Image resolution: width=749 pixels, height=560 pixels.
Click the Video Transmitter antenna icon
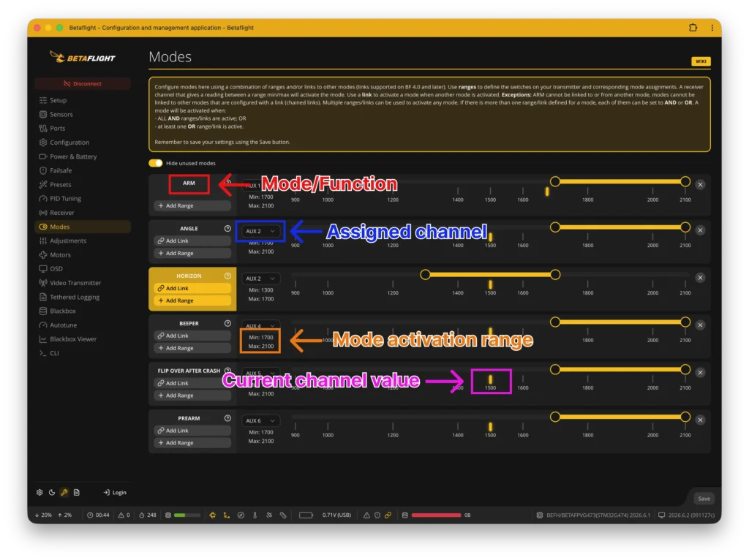tap(43, 283)
